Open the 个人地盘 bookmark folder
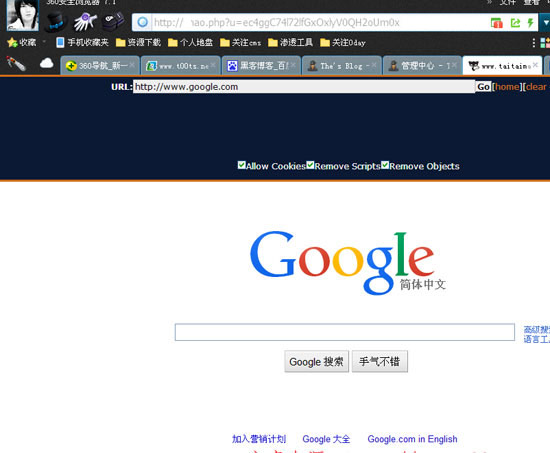 click(x=190, y=42)
